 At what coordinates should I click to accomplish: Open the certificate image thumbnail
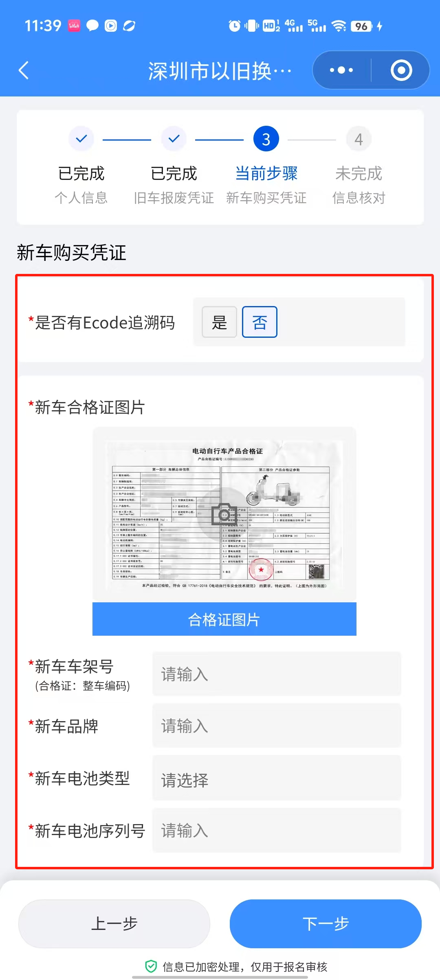click(224, 514)
